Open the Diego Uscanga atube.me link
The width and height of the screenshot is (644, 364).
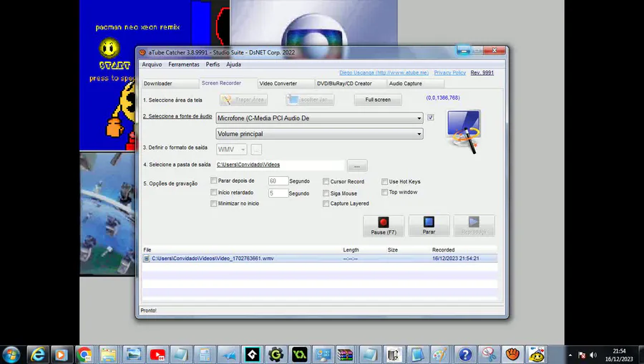[x=384, y=73]
